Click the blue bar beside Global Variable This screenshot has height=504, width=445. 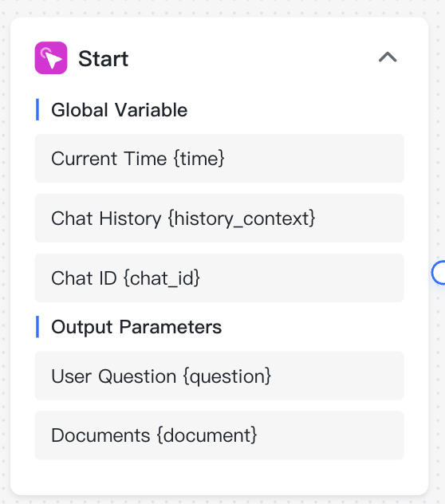point(37,109)
